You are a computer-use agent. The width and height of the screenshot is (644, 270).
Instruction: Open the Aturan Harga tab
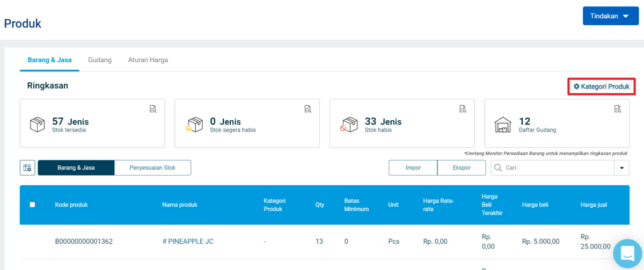[148, 60]
